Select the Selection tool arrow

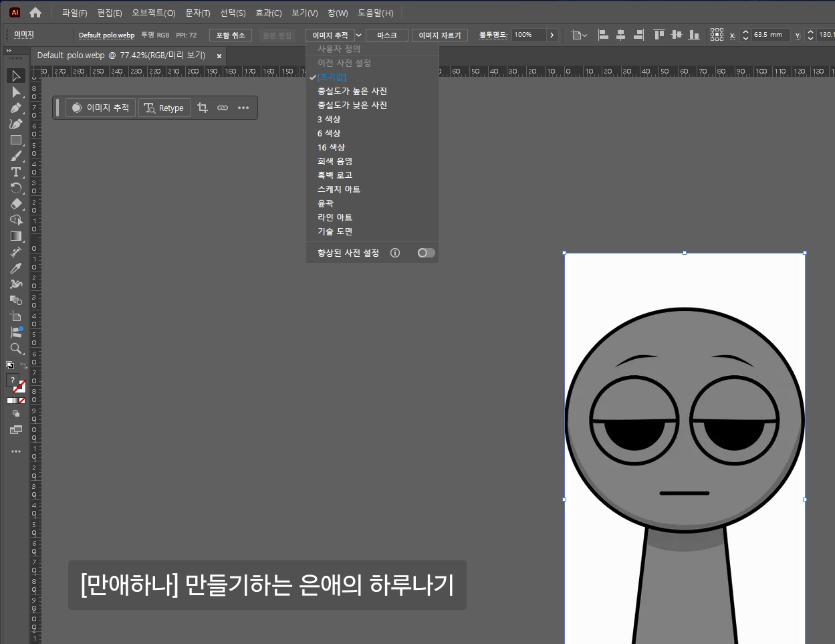click(16, 76)
